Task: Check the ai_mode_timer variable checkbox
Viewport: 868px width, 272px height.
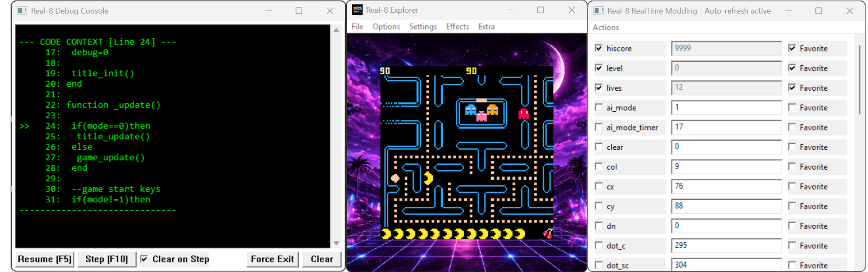Action: click(599, 127)
